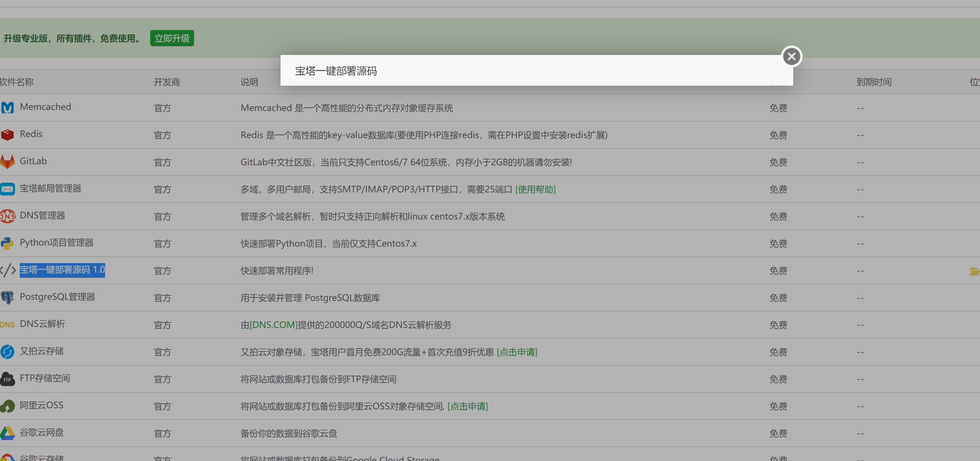
Task: Click the 宝塔一键部署源码 dialog title
Action: coord(336,71)
